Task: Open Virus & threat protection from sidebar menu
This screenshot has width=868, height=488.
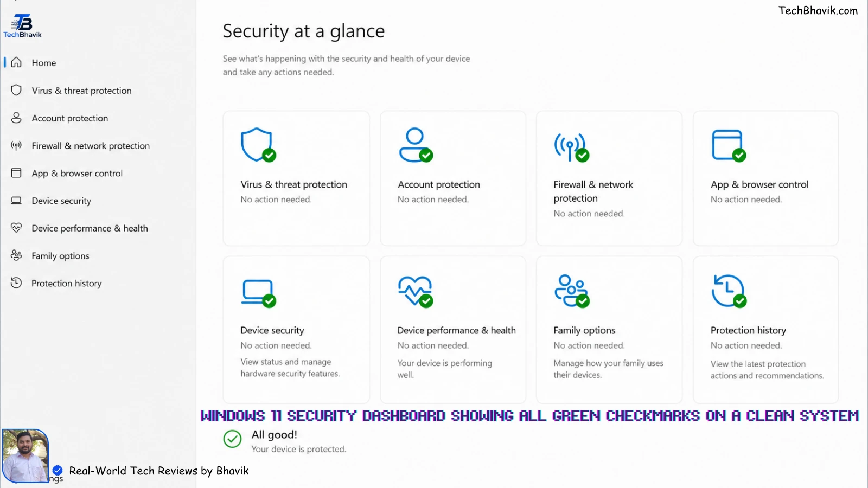Action: click(x=81, y=91)
